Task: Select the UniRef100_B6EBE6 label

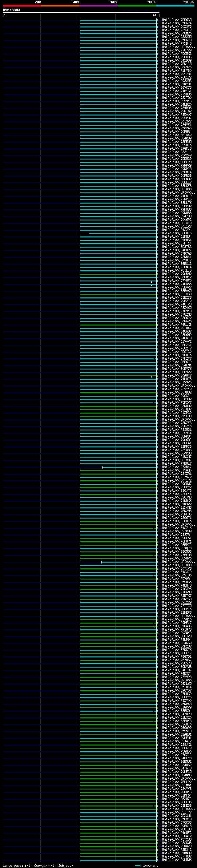Action: coord(177,233)
